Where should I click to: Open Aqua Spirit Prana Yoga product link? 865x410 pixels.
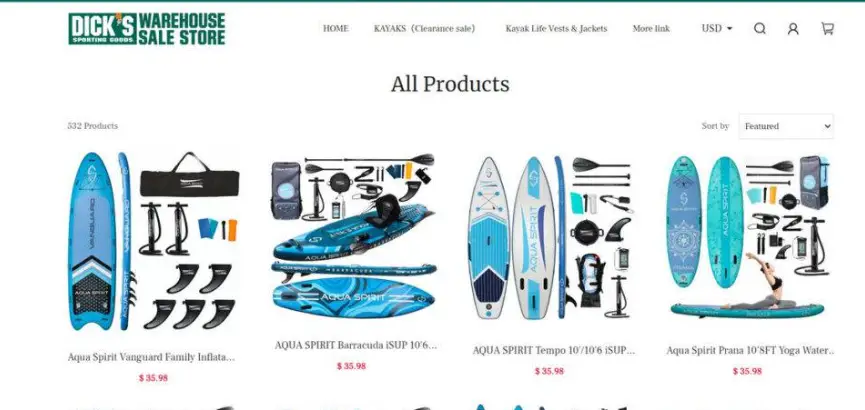click(751, 350)
